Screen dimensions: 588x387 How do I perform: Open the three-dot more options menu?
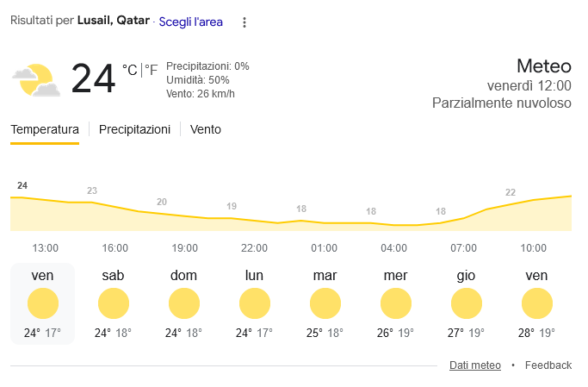pyautogui.click(x=244, y=22)
